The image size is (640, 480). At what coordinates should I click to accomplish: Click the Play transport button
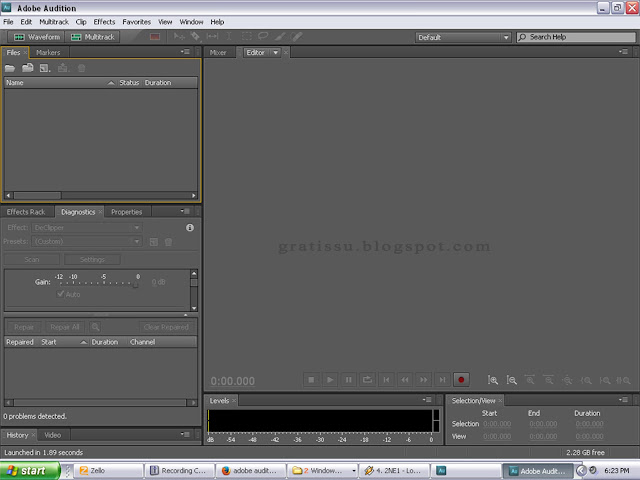pyautogui.click(x=330, y=380)
